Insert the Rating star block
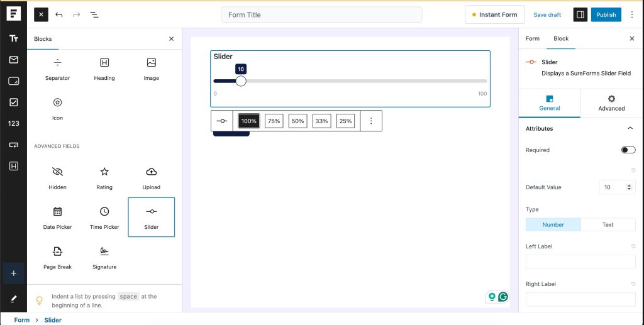This screenshot has height=325, width=644. click(104, 177)
